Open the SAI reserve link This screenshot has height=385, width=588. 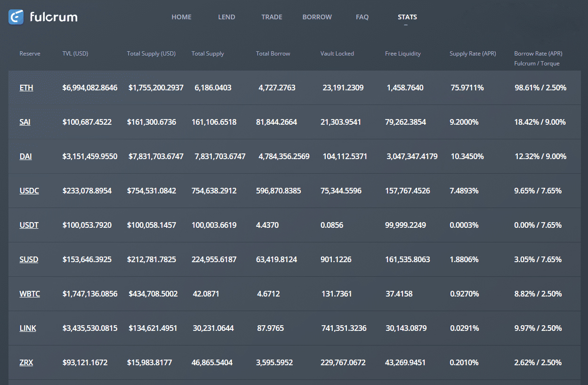[25, 122]
